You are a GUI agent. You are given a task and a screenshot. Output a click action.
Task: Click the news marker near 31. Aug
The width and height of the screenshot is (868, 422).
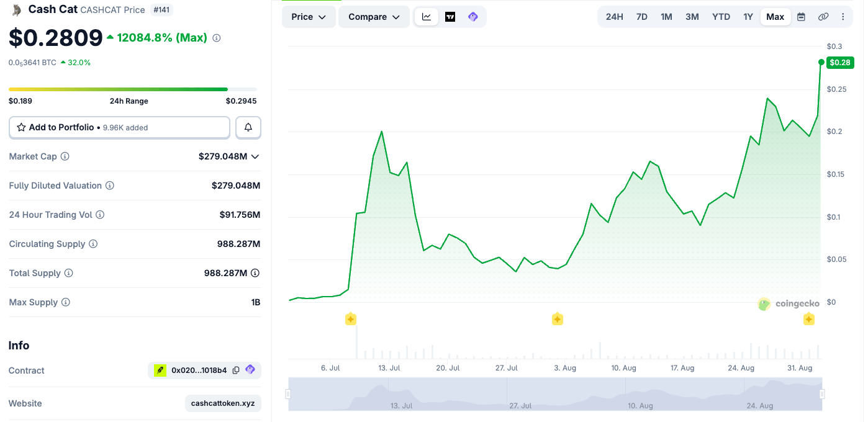pyautogui.click(x=808, y=319)
